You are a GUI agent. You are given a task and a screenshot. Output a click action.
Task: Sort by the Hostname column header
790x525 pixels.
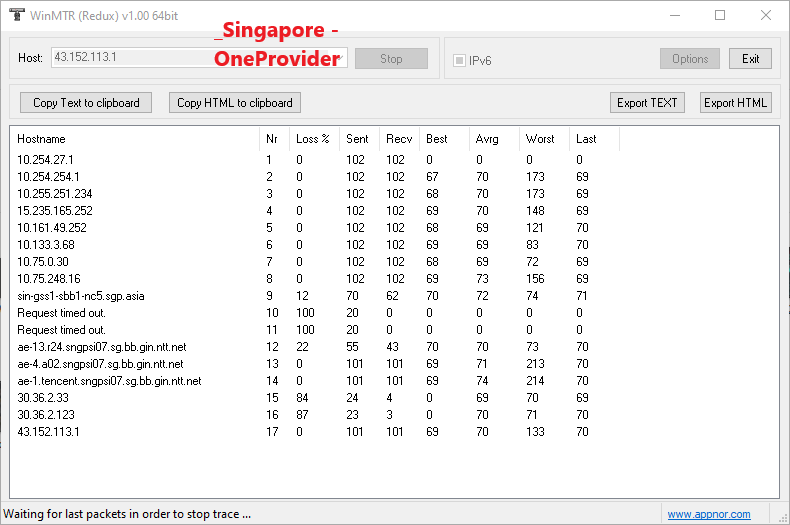pos(135,139)
